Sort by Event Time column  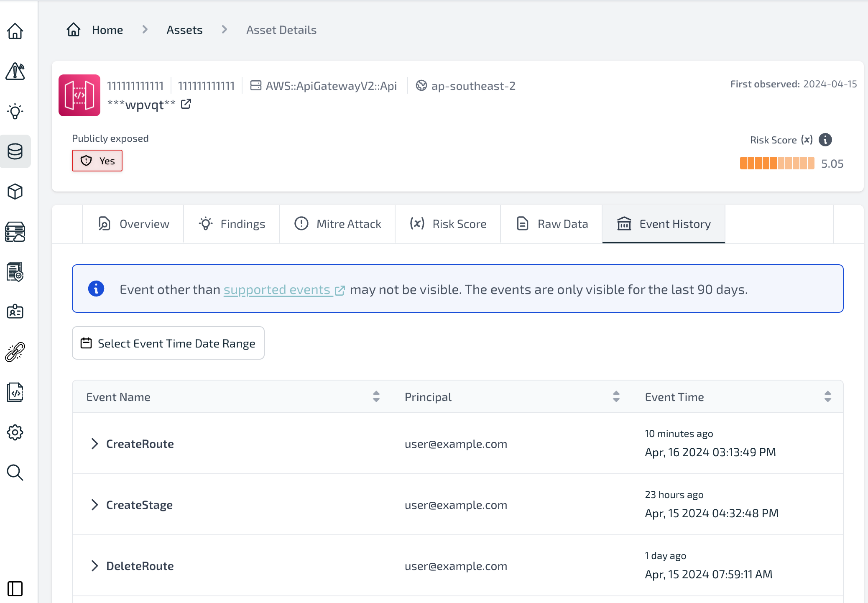click(x=827, y=396)
